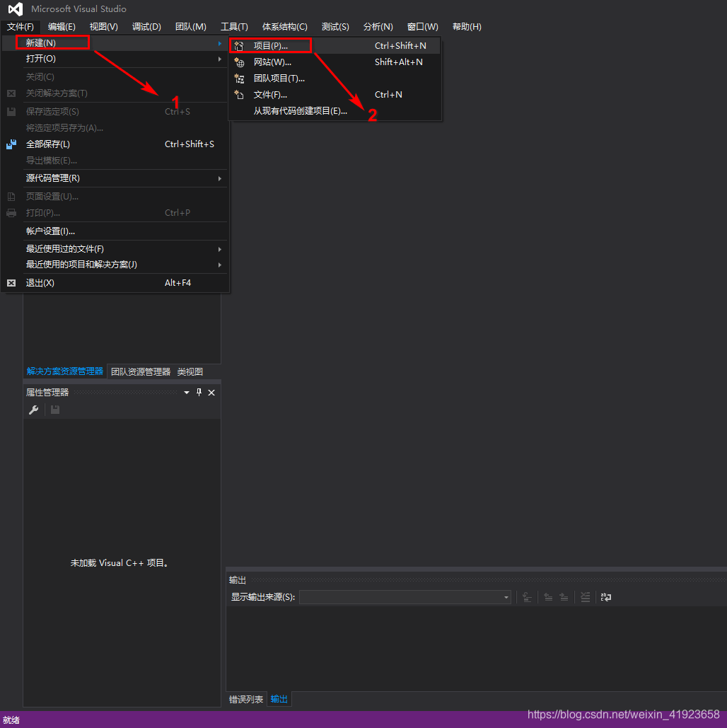Switch to 类视图 tab
The width and height of the screenshot is (727, 728).
[x=190, y=371]
